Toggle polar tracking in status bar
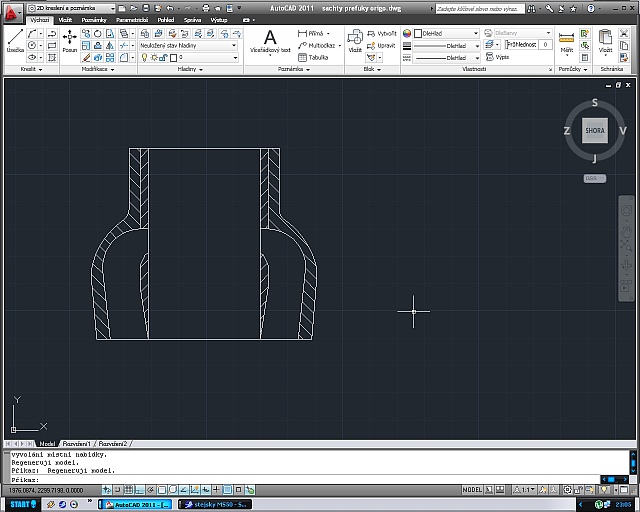 [151, 490]
